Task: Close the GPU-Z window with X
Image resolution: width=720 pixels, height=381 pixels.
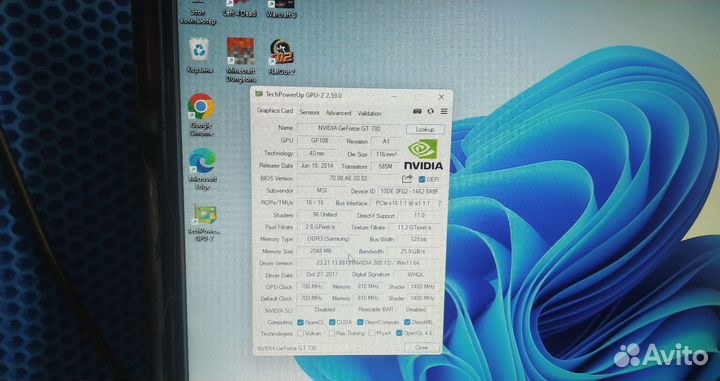Action: [441, 97]
